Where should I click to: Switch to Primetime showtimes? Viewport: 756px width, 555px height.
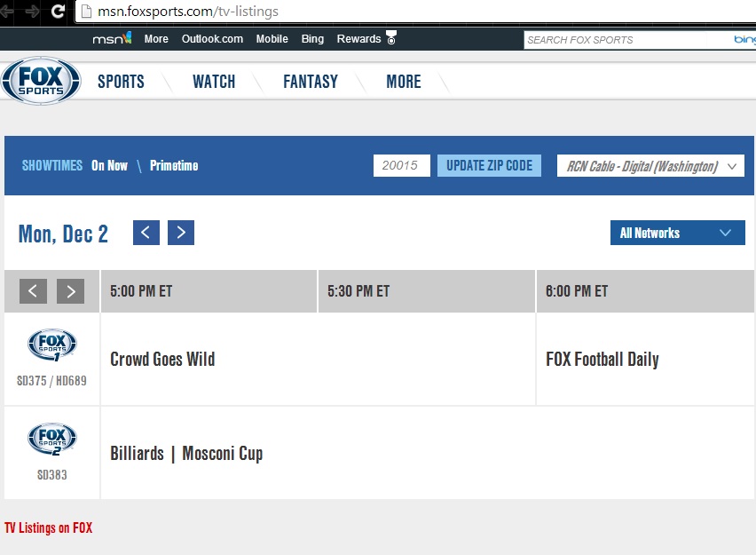point(174,166)
